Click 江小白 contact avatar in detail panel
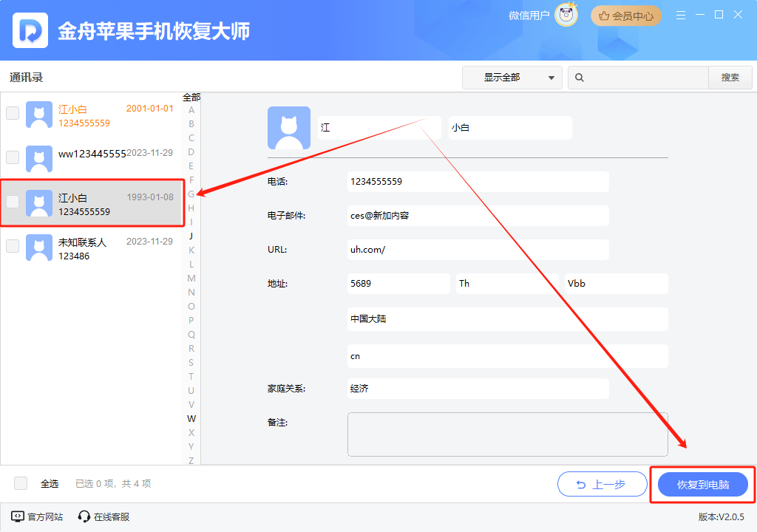757x532 pixels. click(x=288, y=127)
